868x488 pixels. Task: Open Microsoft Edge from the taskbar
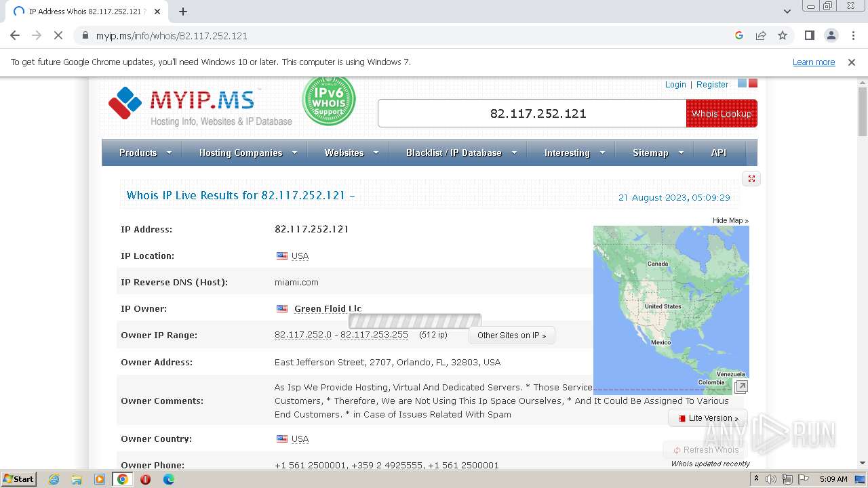(169, 479)
